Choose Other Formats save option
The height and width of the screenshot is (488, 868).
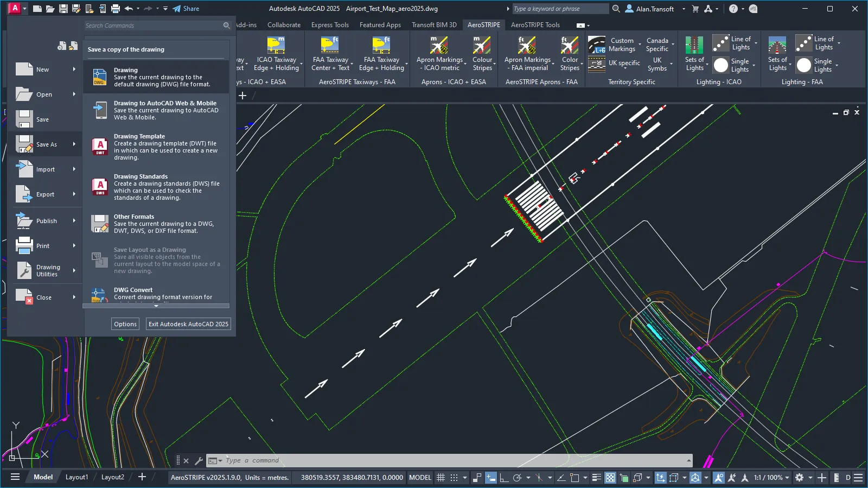(156, 224)
